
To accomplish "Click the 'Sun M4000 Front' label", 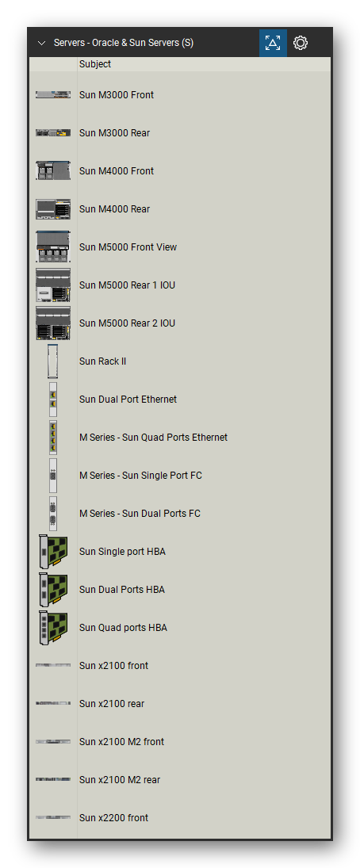I will tap(117, 171).
